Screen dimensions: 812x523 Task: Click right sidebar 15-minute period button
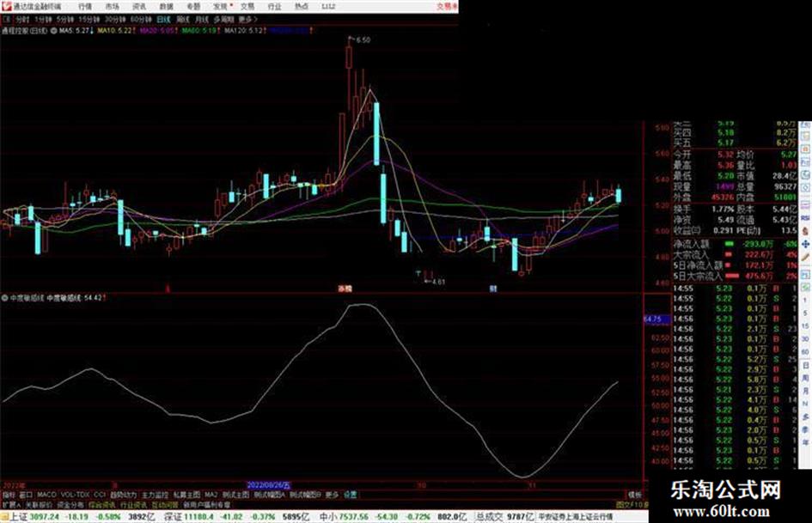(805, 326)
